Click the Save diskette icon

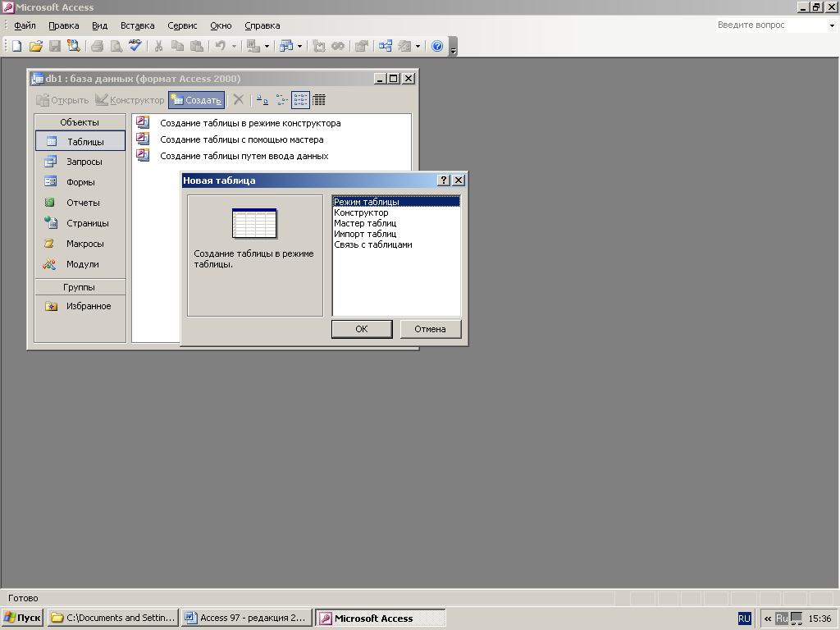(x=55, y=46)
